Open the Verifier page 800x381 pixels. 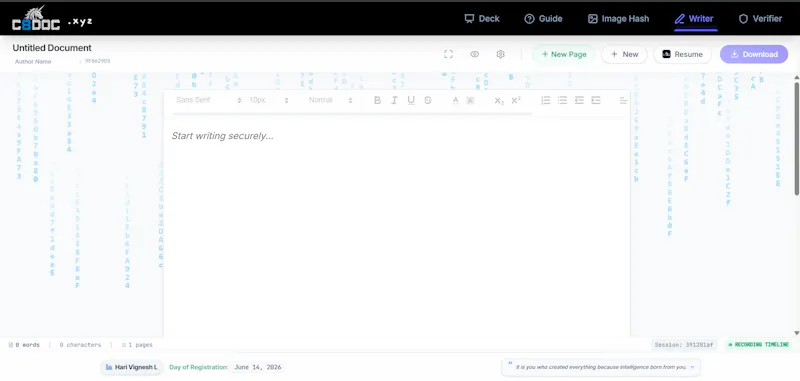760,19
